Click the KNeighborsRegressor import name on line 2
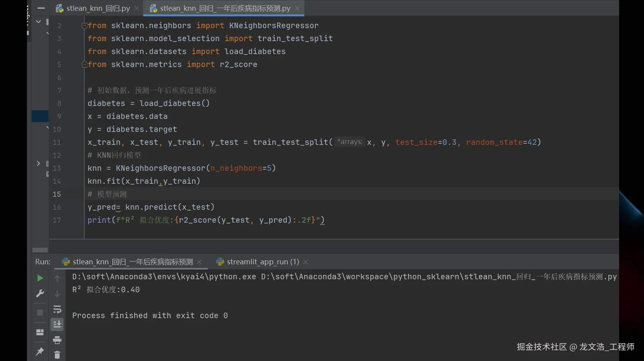Image resolution: width=644 pixels, height=361 pixels. (x=274, y=26)
